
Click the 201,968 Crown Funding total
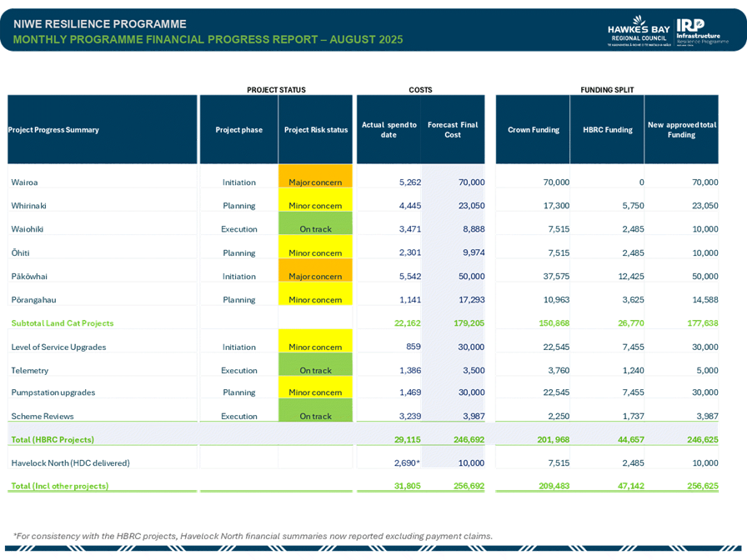tap(551, 438)
